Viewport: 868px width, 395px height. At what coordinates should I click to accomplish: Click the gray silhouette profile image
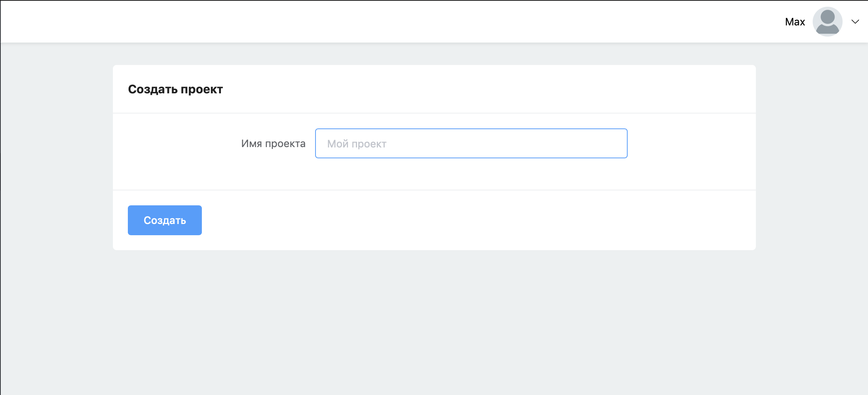827,22
